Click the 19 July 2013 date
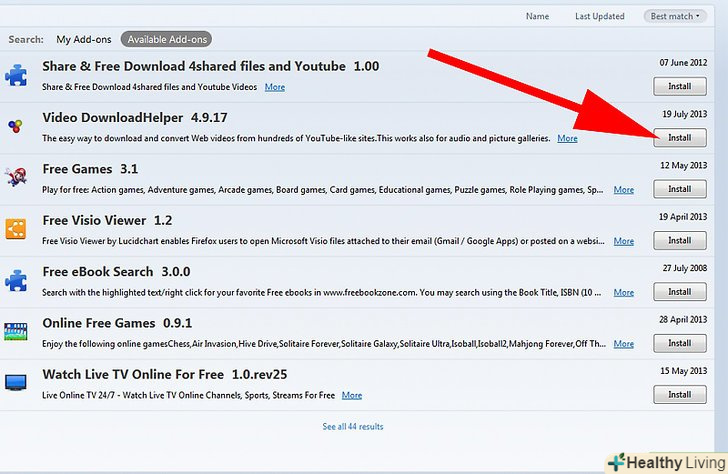The width and height of the screenshot is (728, 474). (684, 114)
